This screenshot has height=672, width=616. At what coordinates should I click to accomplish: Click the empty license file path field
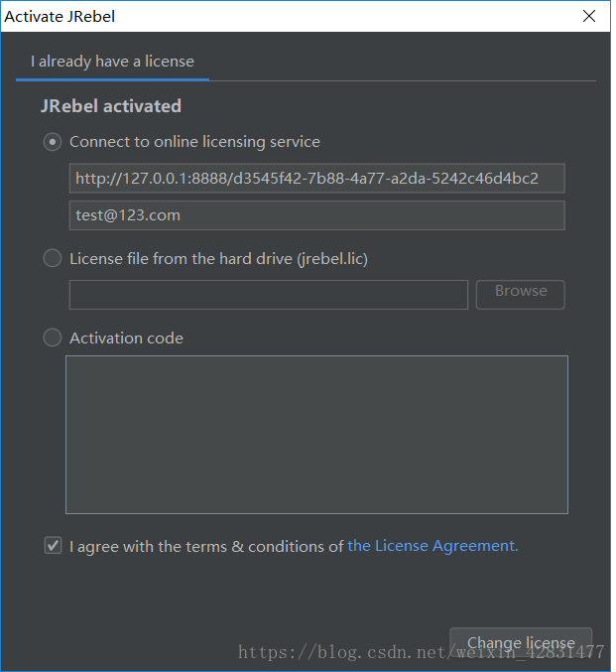point(268,295)
